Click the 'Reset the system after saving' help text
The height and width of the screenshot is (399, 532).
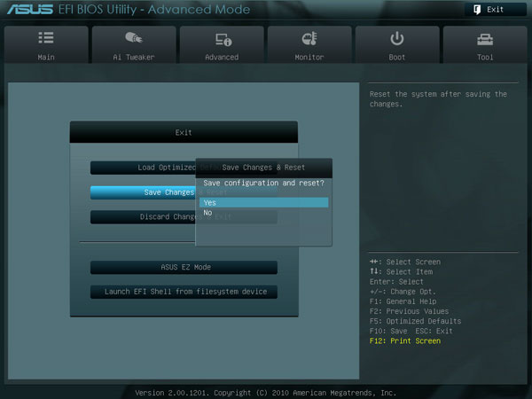(438, 98)
